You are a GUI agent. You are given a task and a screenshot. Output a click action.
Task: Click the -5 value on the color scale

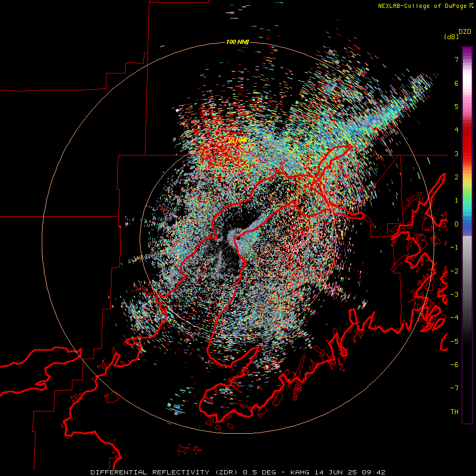coord(454,342)
